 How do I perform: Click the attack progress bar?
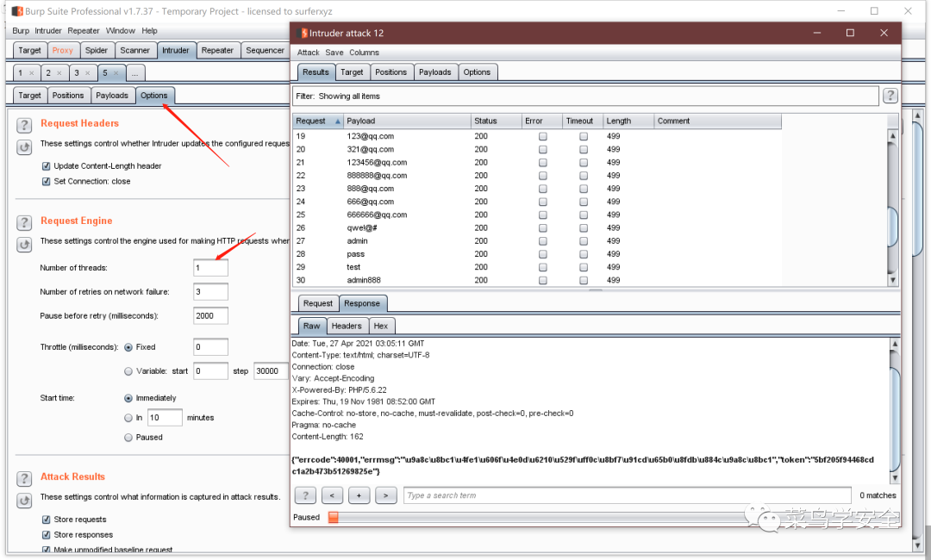[613, 517]
